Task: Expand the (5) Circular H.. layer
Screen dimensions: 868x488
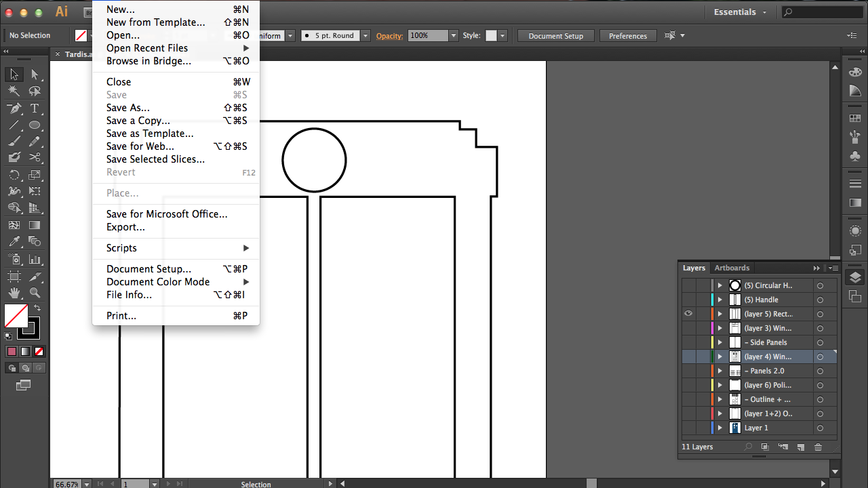Action: 720,285
